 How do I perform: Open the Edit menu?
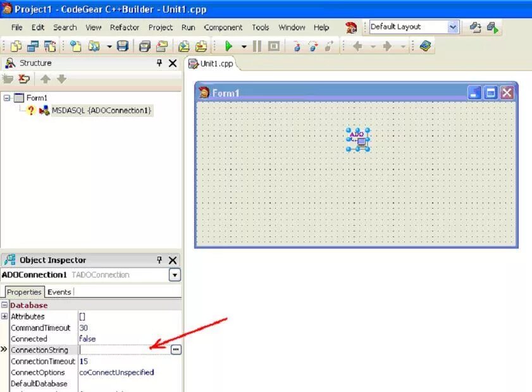click(38, 27)
